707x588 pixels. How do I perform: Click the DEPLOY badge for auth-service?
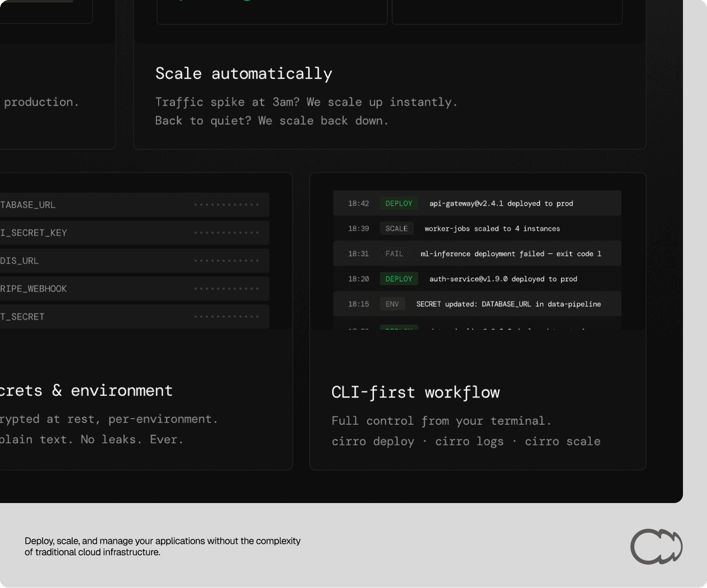(x=398, y=279)
